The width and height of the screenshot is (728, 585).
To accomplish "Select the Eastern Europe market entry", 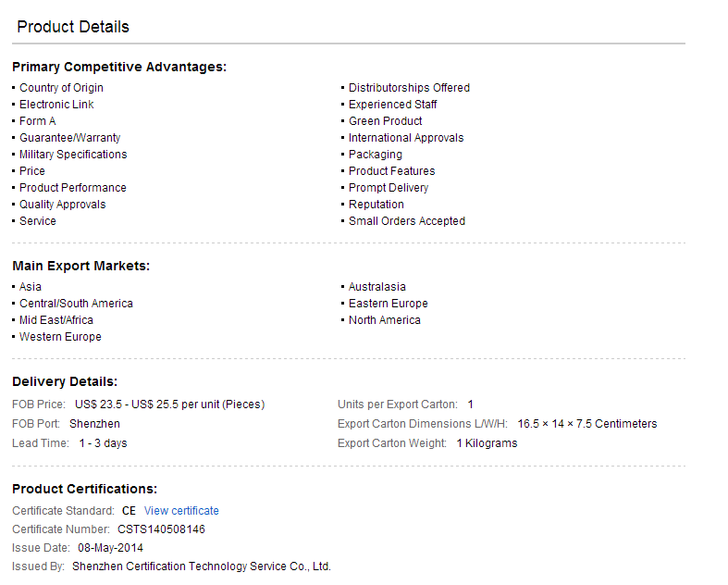I will coord(389,304).
